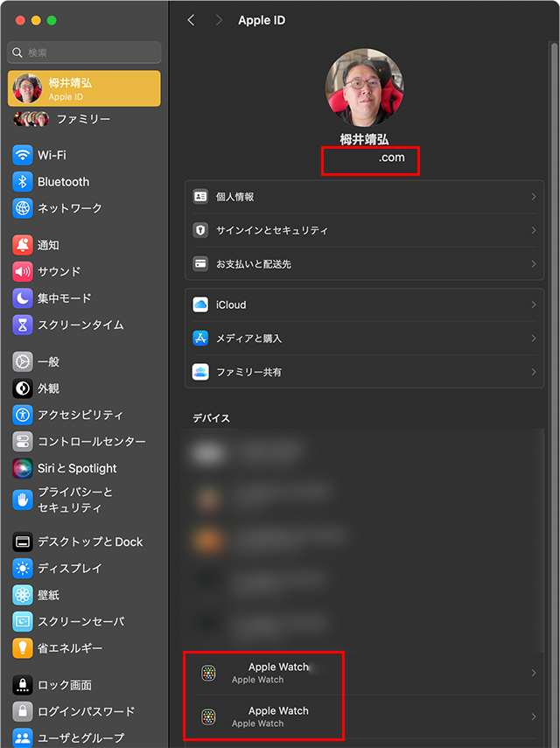Expand メディアと購入 row chevron
The height and width of the screenshot is (748, 560).
pos(533,339)
